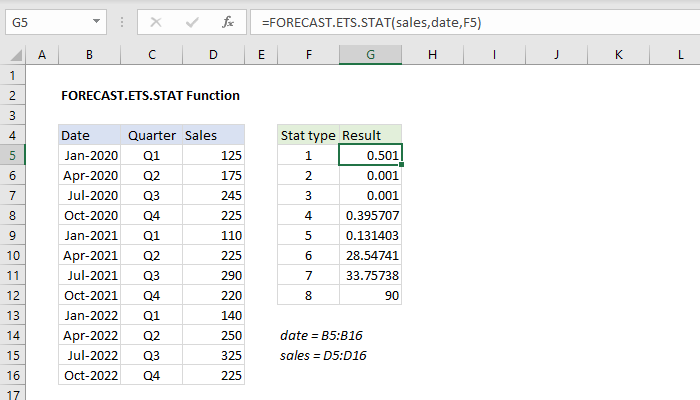Select row 5 header
The height and width of the screenshot is (400, 700).
pos(12,155)
